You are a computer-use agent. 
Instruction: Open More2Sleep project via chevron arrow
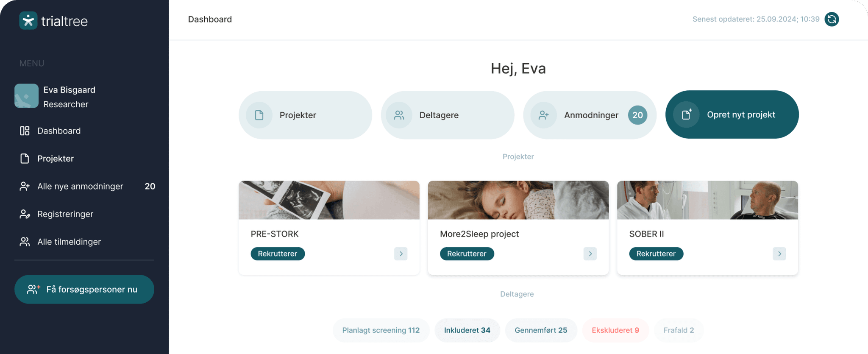pyautogui.click(x=590, y=254)
